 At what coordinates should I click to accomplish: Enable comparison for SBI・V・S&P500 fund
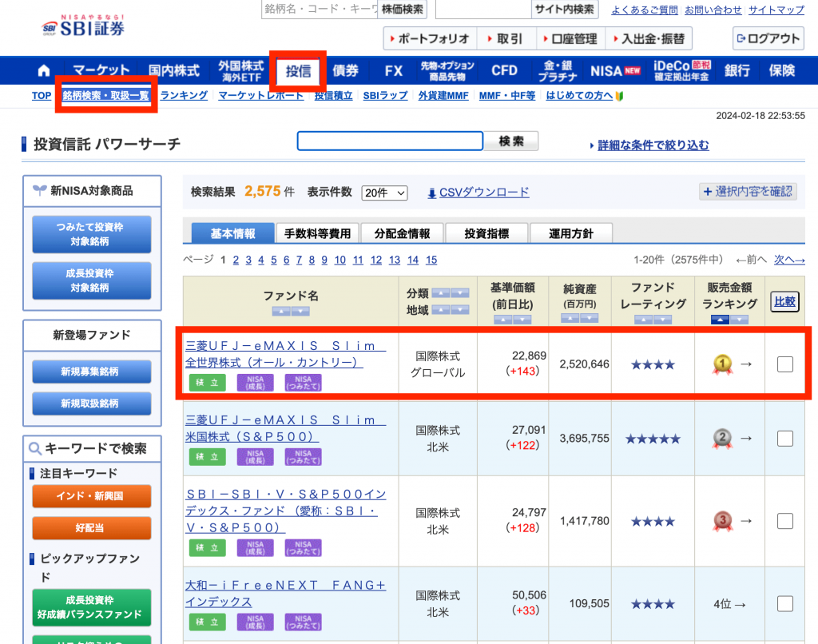[x=784, y=522]
